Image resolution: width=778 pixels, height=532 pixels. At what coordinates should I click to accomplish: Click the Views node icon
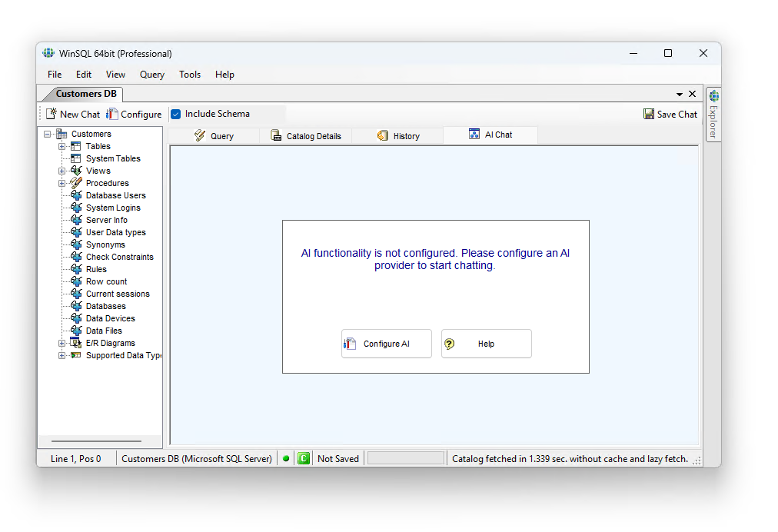click(x=76, y=171)
